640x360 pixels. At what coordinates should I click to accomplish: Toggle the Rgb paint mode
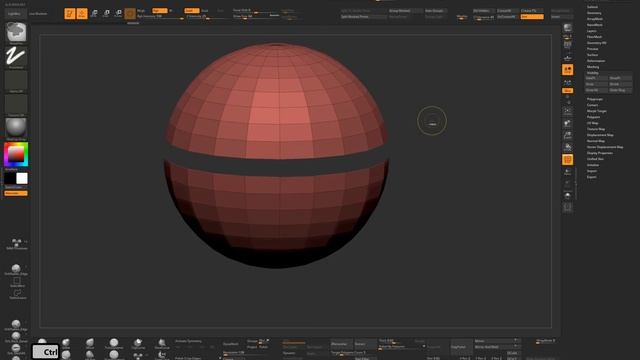pyautogui.click(x=160, y=11)
